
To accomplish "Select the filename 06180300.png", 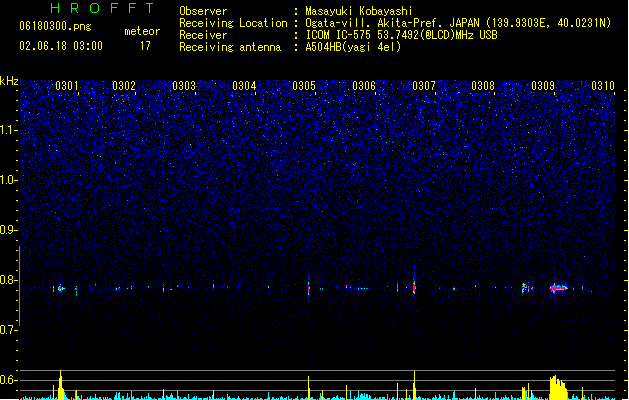I will click(x=55, y=26).
